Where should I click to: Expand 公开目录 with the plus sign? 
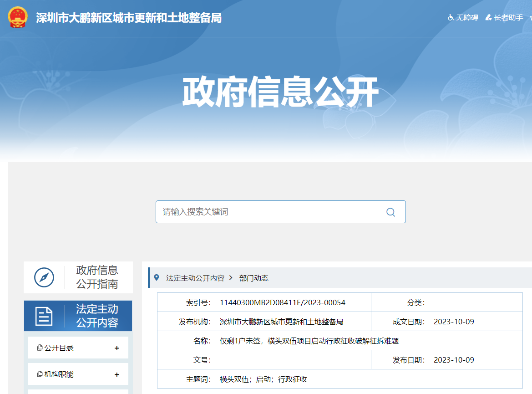click(117, 348)
